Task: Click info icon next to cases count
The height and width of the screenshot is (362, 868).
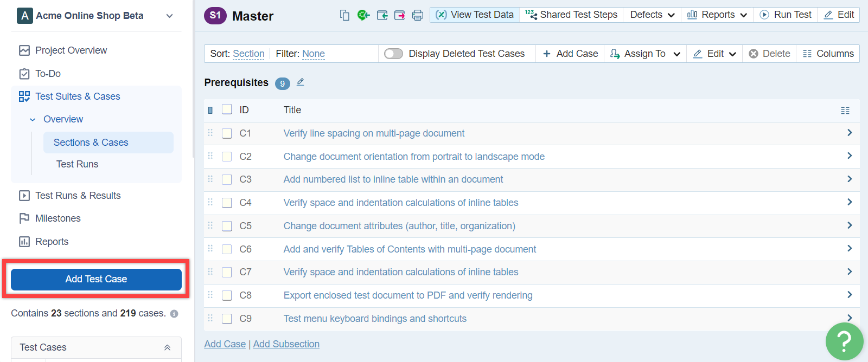Action: click(174, 314)
